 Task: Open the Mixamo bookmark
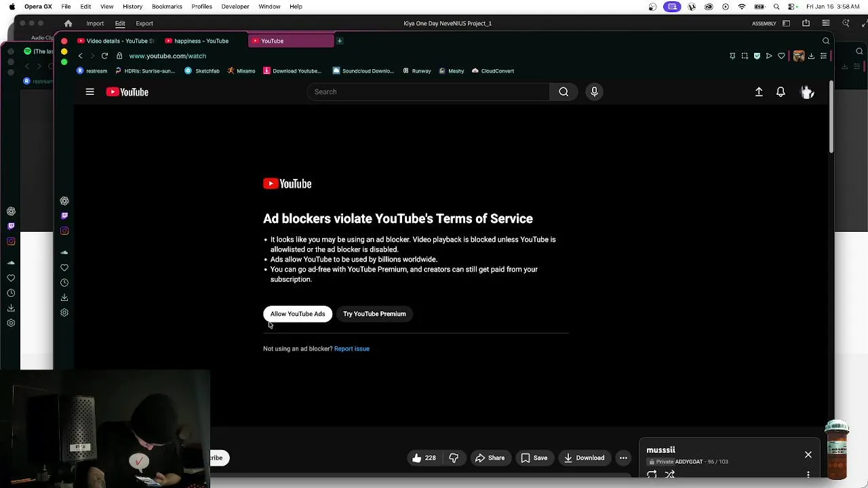point(241,70)
